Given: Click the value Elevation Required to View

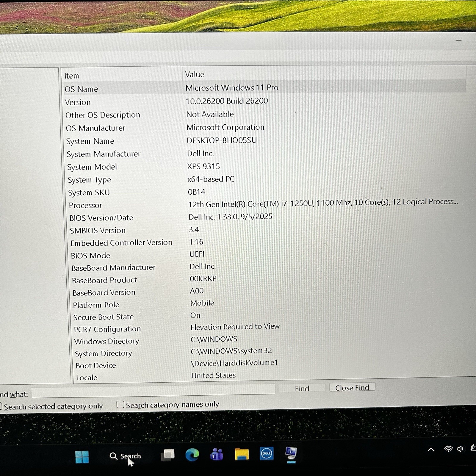Looking at the screenshot, I should [235, 327].
